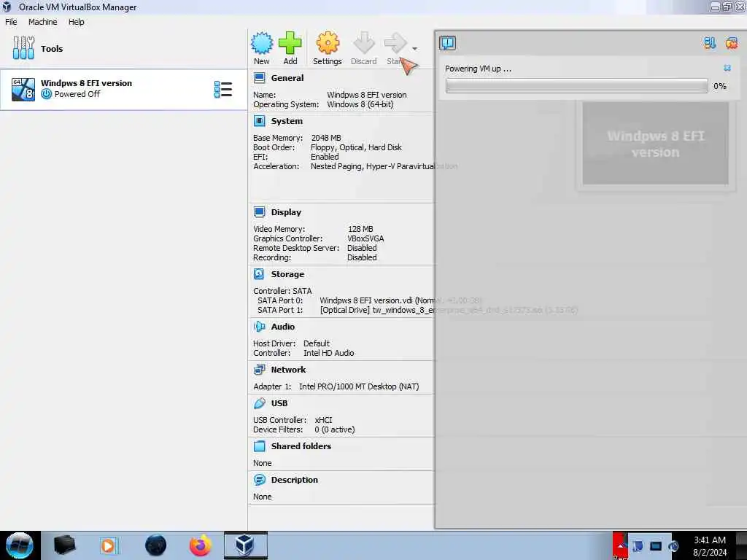
Task: Click the xHCI USB controller value
Action: point(323,420)
